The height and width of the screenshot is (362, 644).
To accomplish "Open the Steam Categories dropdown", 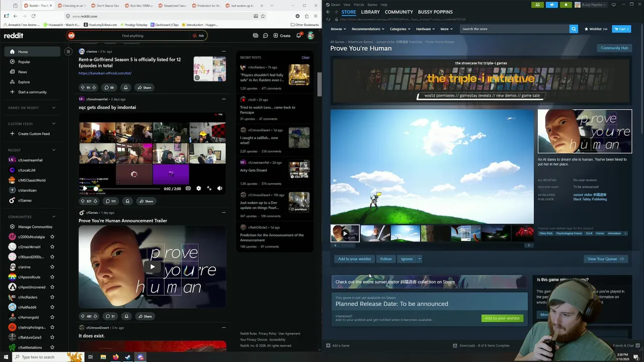I will pyautogui.click(x=400, y=29).
